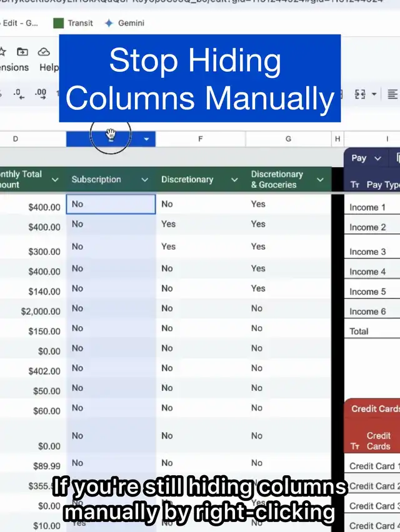Open the Help menu
The image size is (400, 532).
(x=49, y=67)
